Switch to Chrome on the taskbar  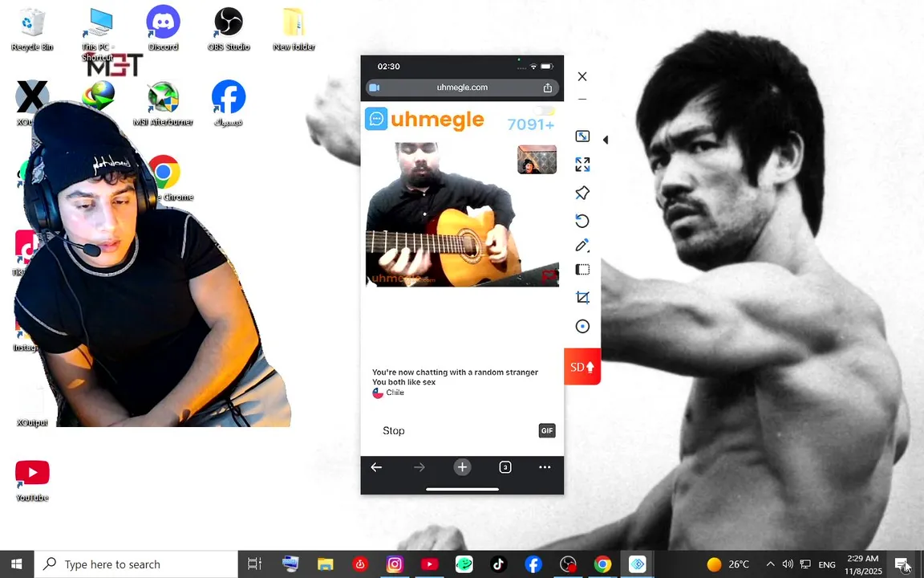click(x=602, y=564)
